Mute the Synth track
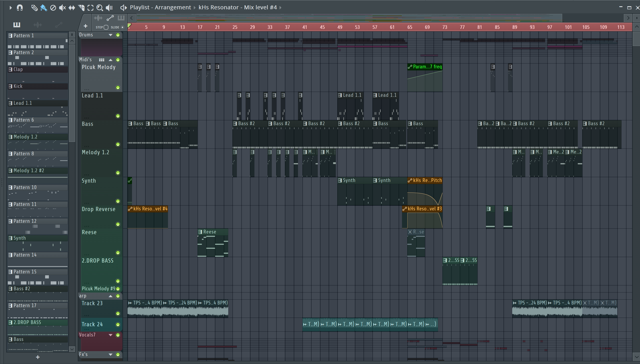The width and height of the screenshot is (640, 364). tap(118, 201)
